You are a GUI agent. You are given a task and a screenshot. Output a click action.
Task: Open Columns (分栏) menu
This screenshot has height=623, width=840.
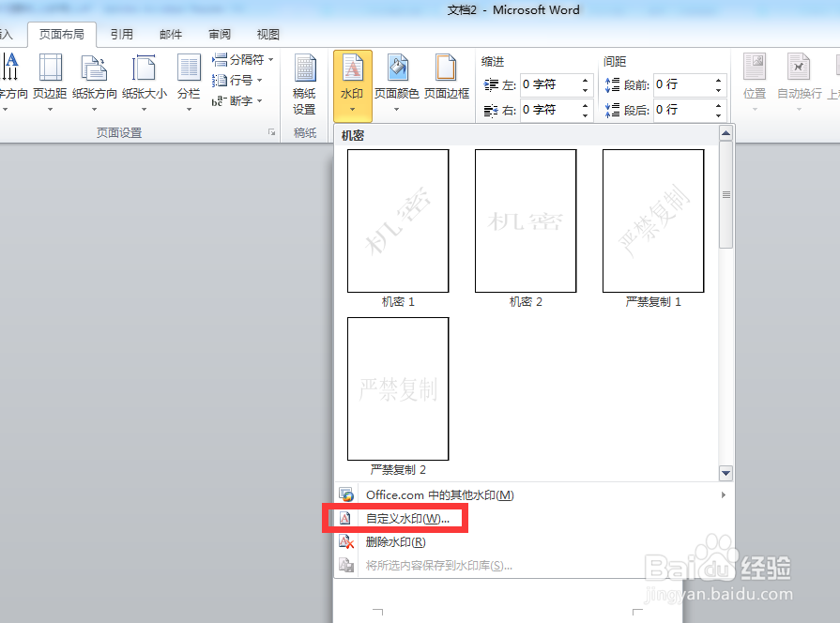(189, 83)
